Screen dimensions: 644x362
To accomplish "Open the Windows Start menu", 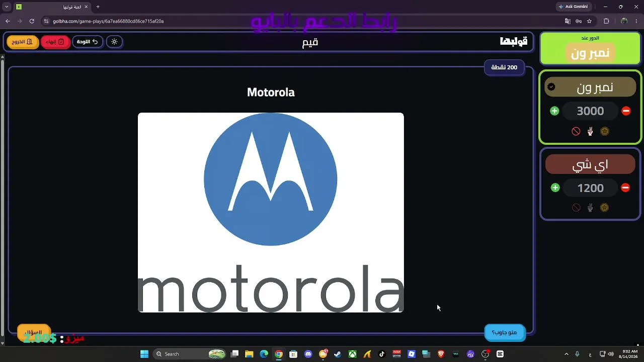I will point(144,354).
